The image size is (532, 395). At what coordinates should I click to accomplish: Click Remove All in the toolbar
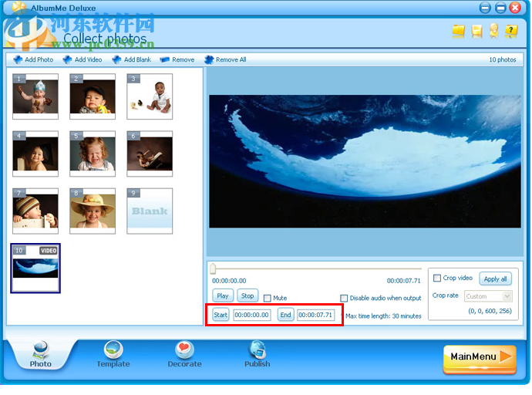coord(225,59)
